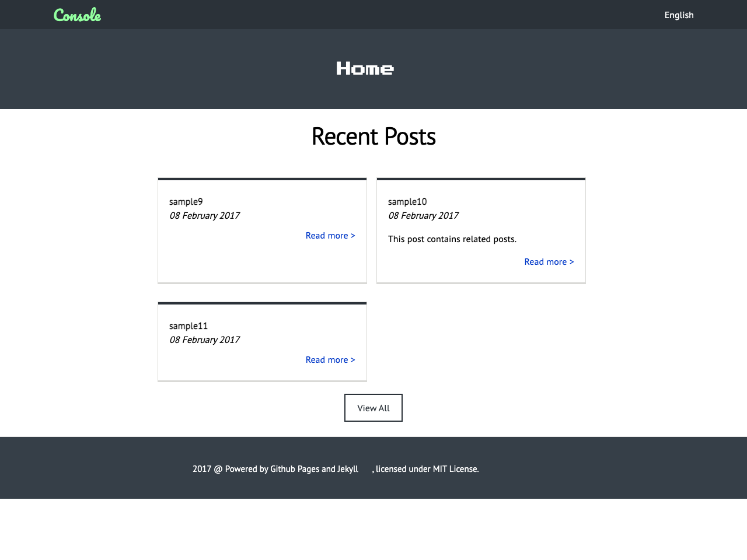Open the MIT License footer link
The height and width of the screenshot is (560, 747).
(455, 469)
